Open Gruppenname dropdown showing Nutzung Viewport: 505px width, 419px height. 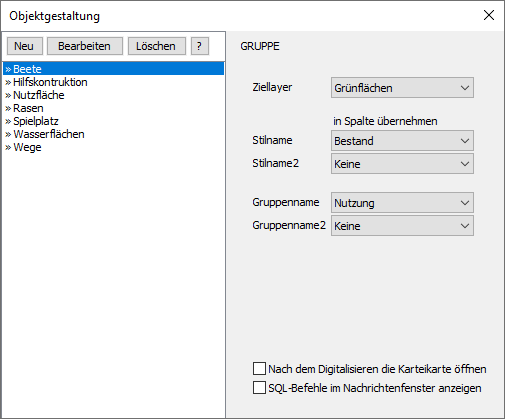402,203
